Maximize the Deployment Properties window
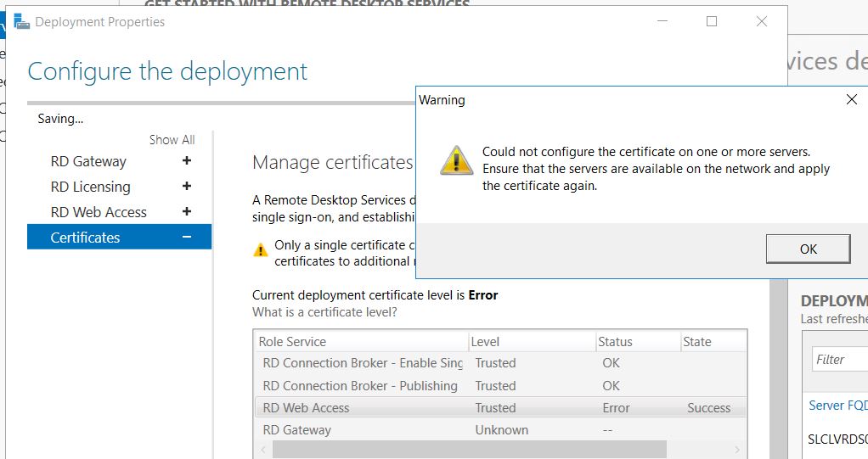 tap(712, 21)
